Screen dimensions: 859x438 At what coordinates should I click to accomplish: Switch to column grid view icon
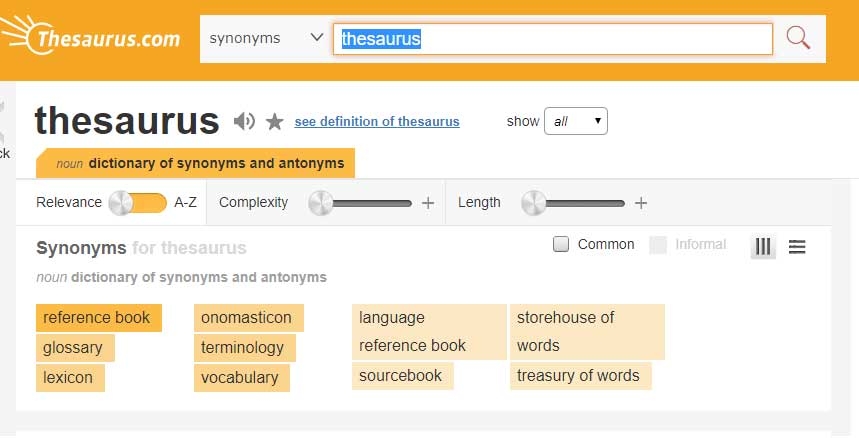point(764,246)
